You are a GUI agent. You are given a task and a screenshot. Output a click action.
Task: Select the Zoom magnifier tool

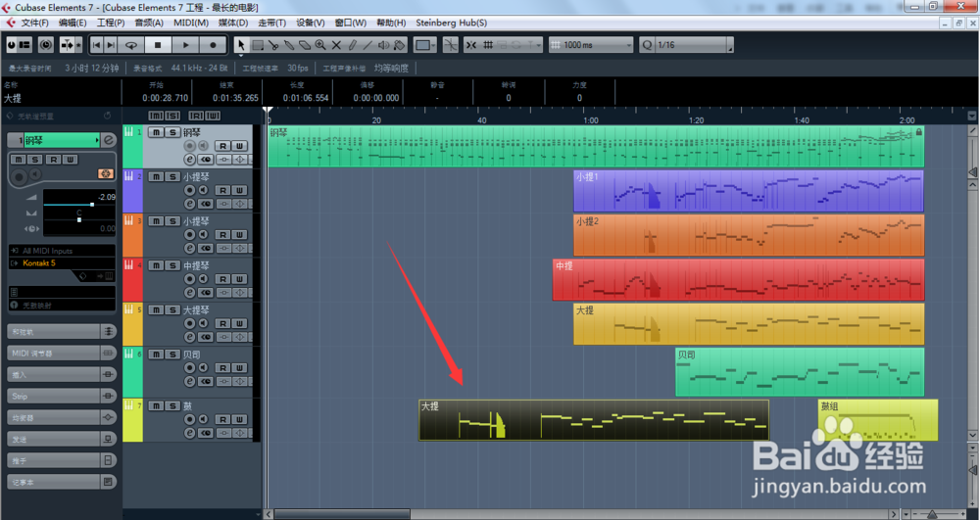tap(320, 45)
